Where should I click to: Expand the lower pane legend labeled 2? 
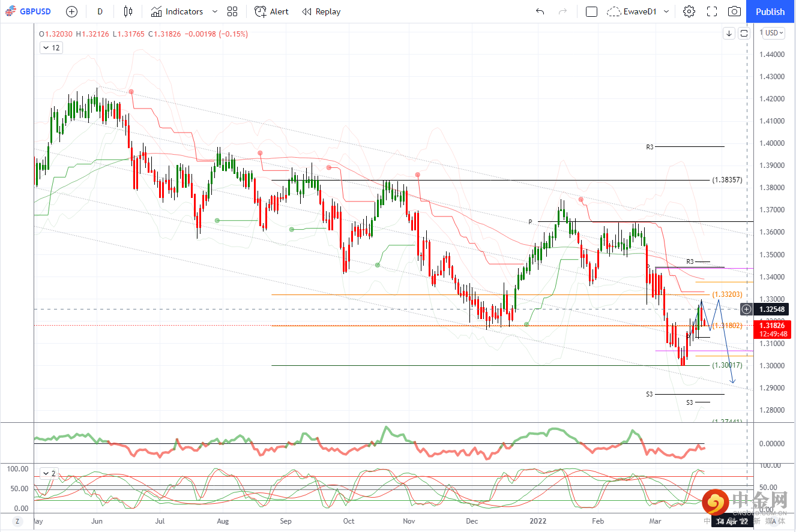coord(48,473)
